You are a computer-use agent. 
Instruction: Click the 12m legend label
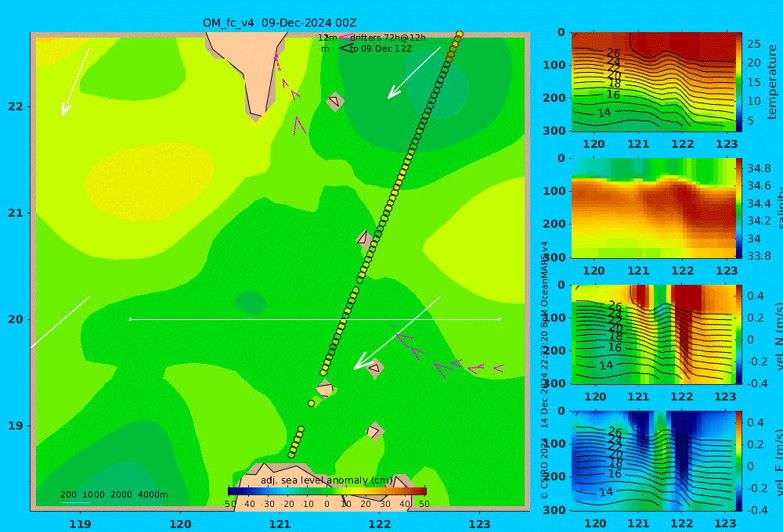(x=327, y=38)
